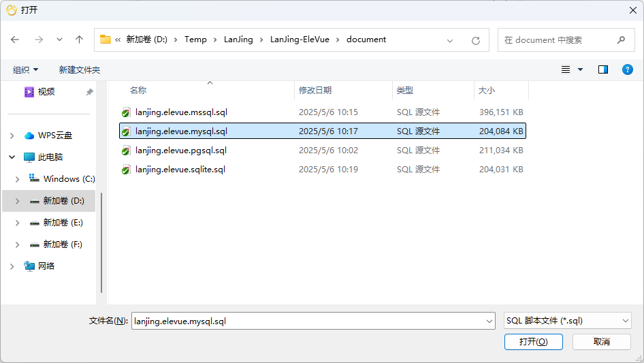
Task: Expand the 新加卷 (F:) node
Action: pyautogui.click(x=17, y=244)
